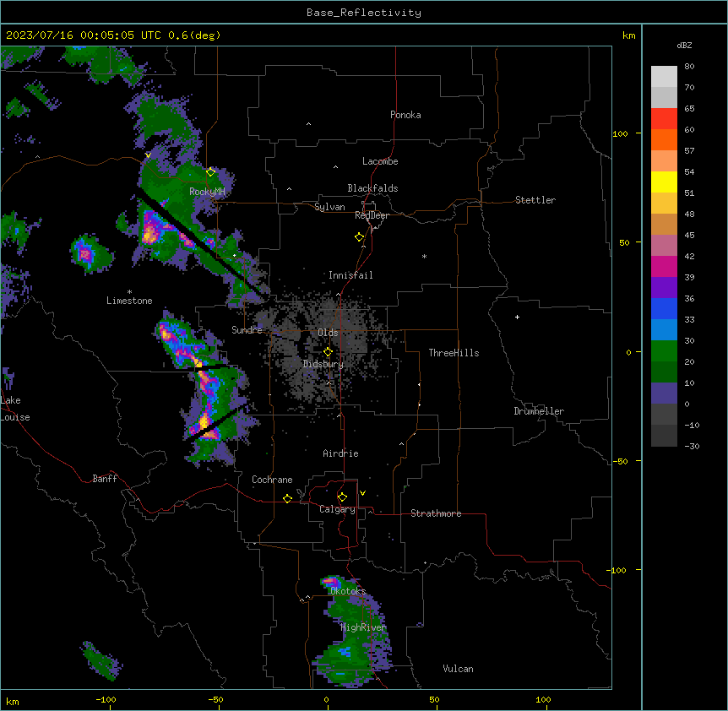The width and height of the screenshot is (728, 711).
Task: Click the yellow diamond marker above Calgary label
Action: [342, 497]
